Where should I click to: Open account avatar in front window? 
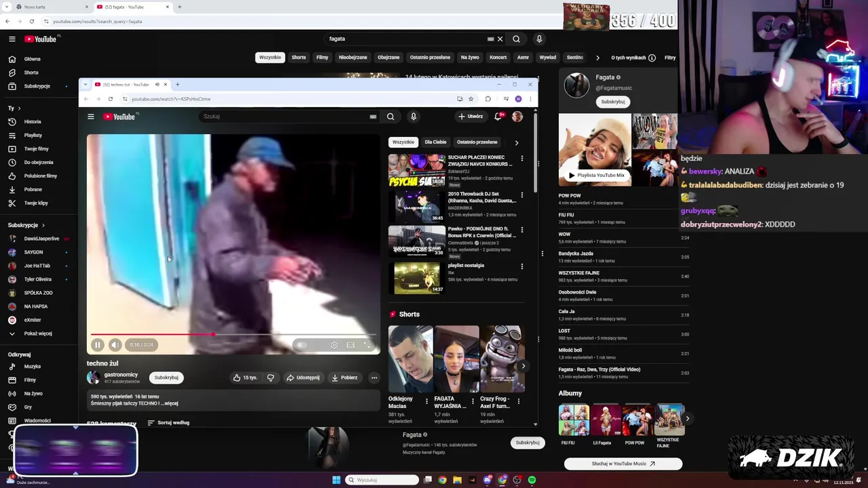517,117
